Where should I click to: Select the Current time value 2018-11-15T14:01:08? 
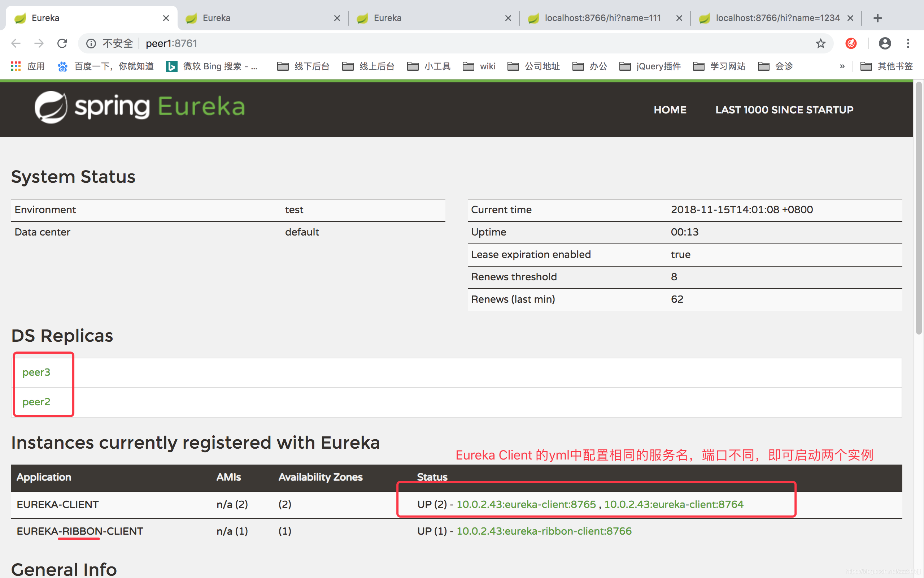[742, 210]
